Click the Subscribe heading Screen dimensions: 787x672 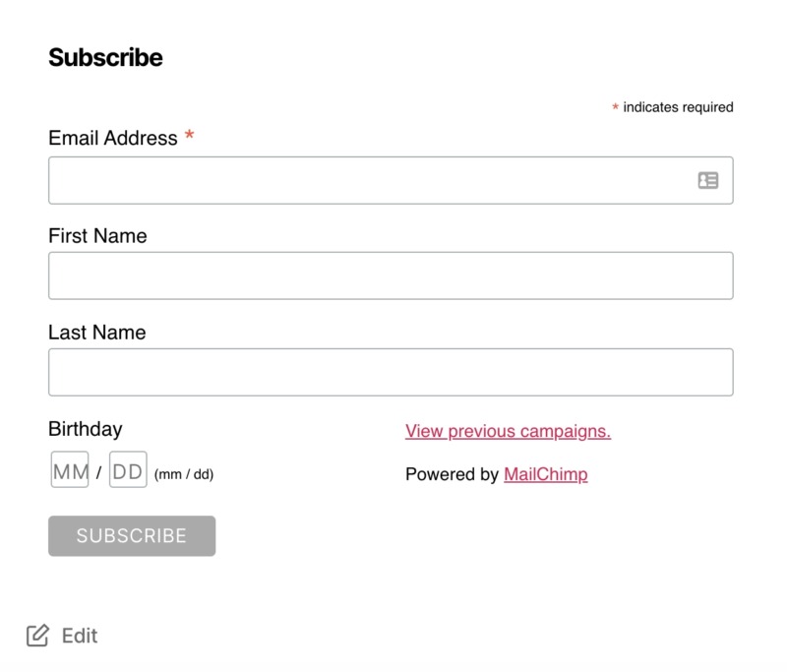(105, 58)
